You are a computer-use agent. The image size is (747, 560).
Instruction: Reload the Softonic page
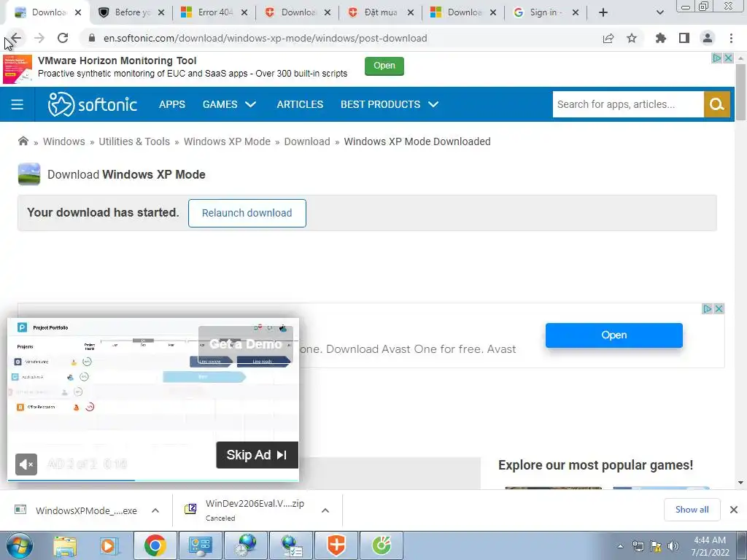point(63,38)
